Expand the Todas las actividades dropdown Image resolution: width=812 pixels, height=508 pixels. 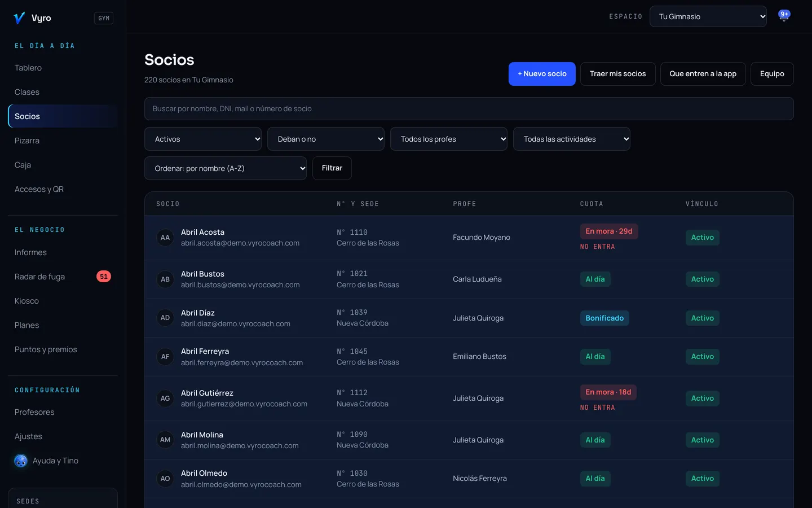click(572, 139)
